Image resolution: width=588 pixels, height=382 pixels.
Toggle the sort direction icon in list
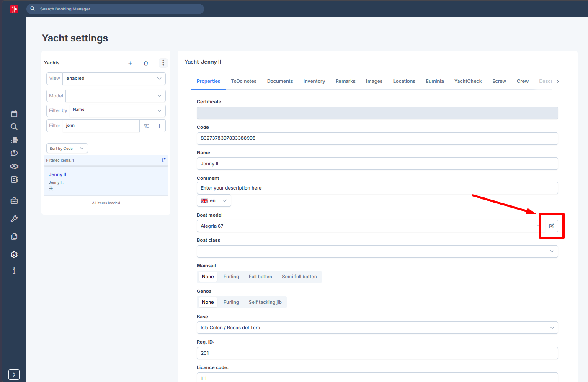[x=163, y=160]
